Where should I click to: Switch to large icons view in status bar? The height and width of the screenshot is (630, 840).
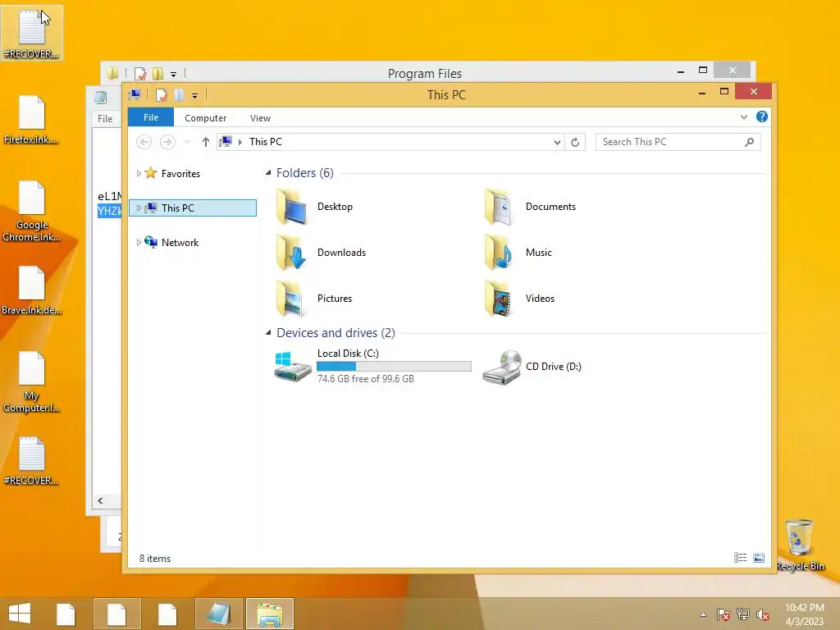tap(759, 558)
